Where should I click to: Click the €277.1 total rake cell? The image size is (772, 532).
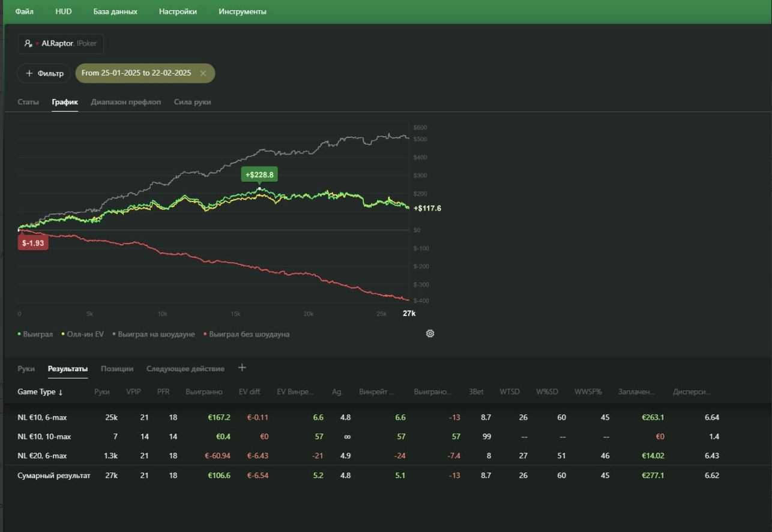click(x=653, y=476)
